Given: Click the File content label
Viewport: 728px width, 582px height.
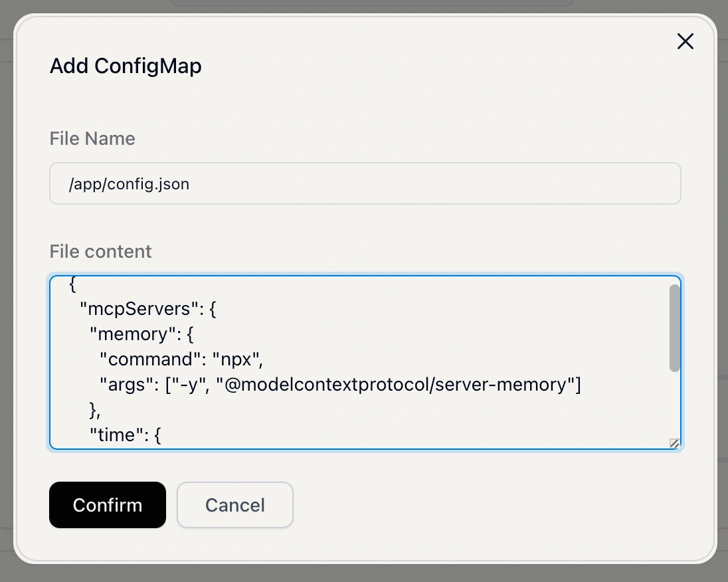Looking at the screenshot, I should 100,251.
